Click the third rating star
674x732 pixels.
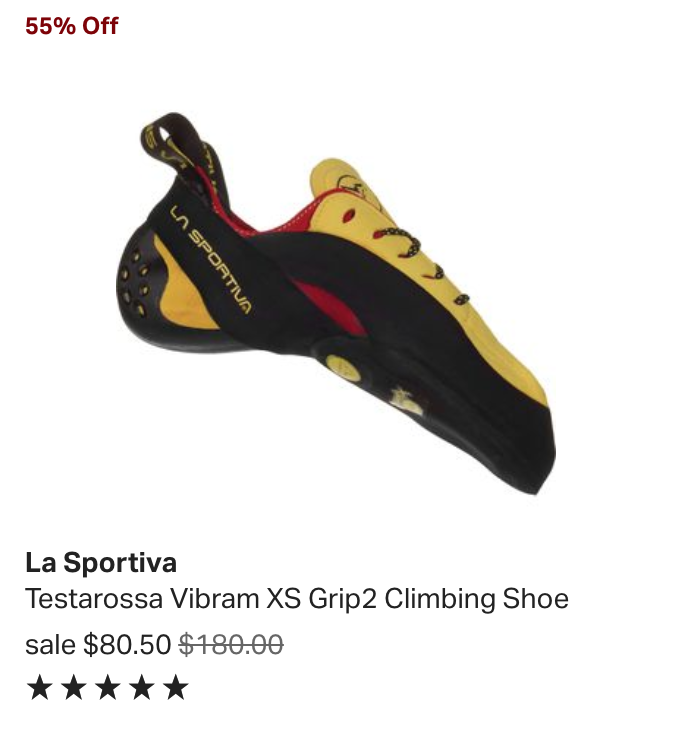pos(108,687)
